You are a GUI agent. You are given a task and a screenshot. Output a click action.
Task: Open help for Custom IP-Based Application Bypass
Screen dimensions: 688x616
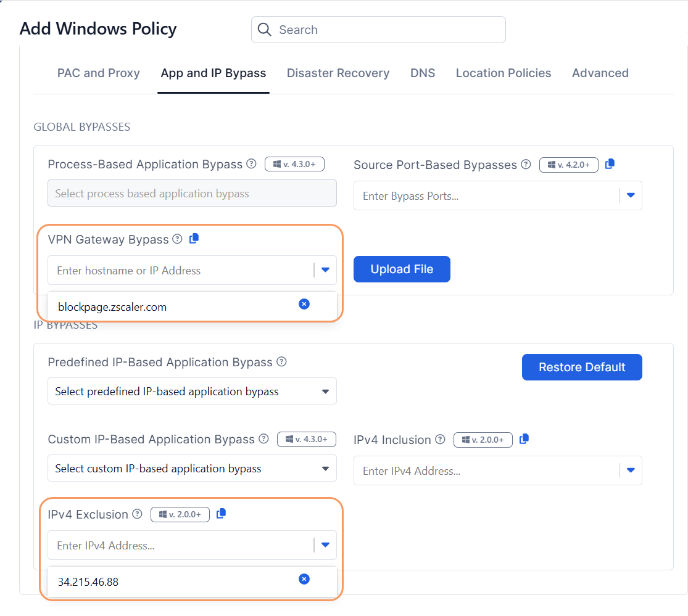263,439
